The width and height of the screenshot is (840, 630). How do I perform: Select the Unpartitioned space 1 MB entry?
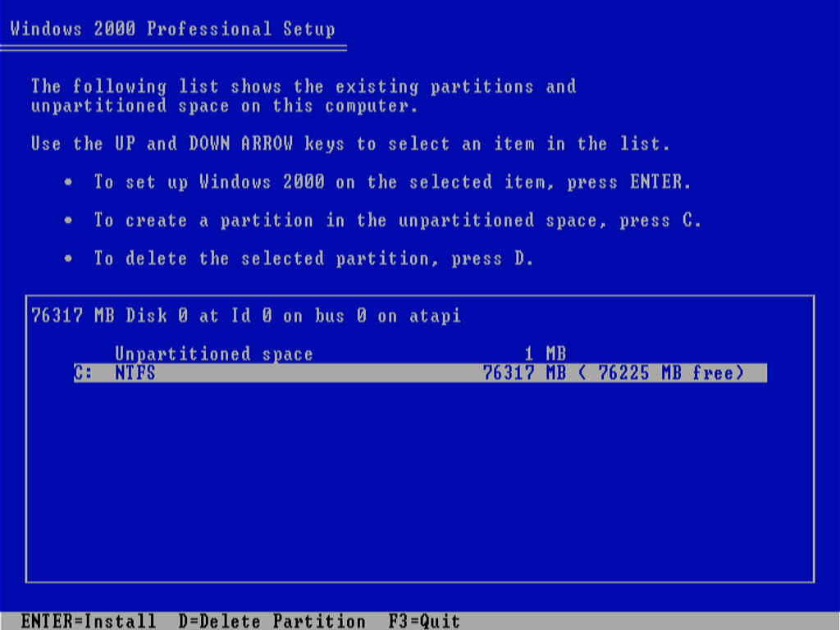coord(340,354)
